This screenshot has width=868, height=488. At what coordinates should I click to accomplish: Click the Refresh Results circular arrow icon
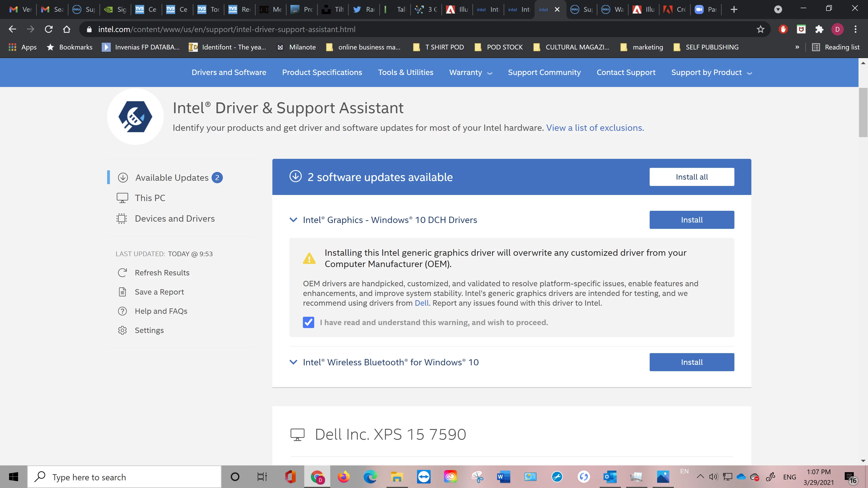click(x=122, y=272)
